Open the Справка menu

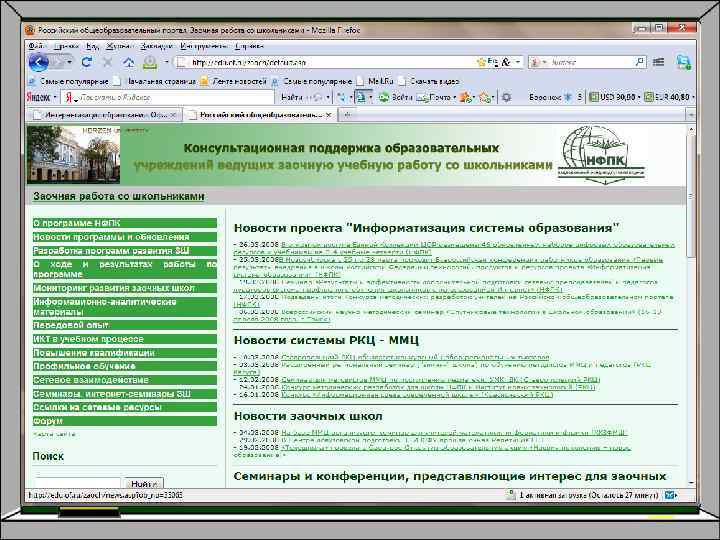click(249, 46)
